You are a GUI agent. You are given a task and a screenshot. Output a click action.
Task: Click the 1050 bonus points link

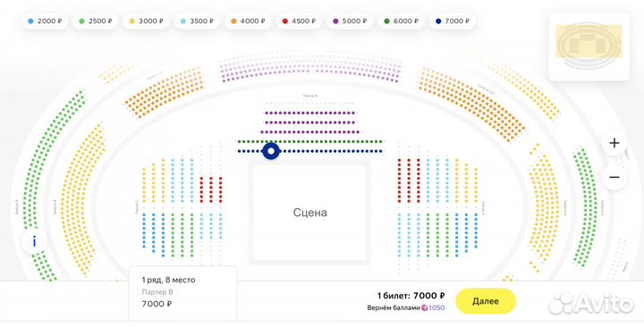tap(436, 307)
